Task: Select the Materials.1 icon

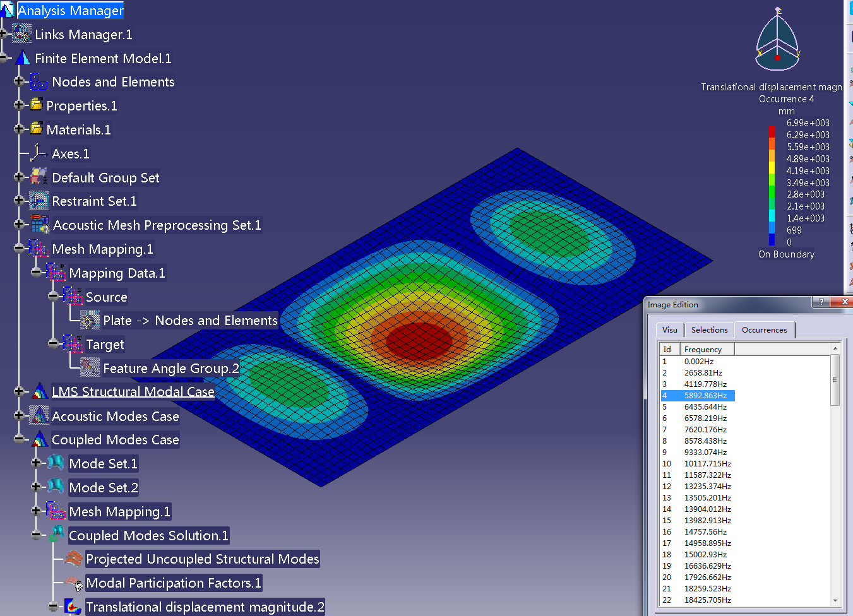Action: [35, 129]
